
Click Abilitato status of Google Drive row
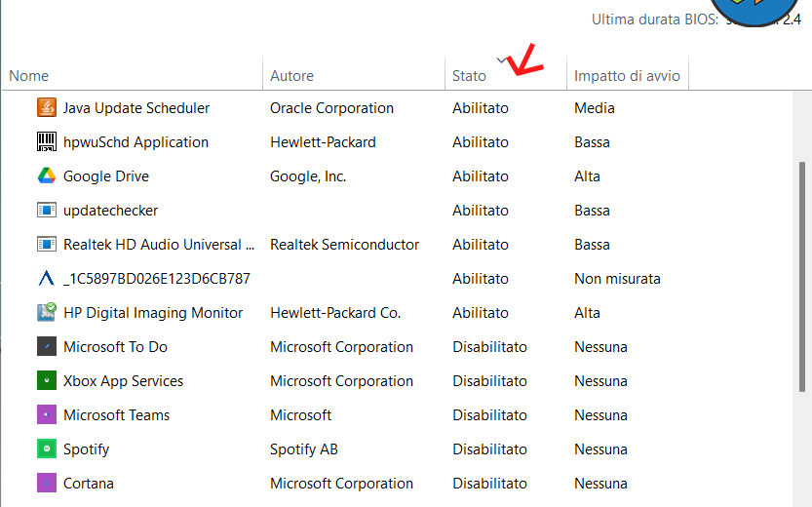coord(480,176)
